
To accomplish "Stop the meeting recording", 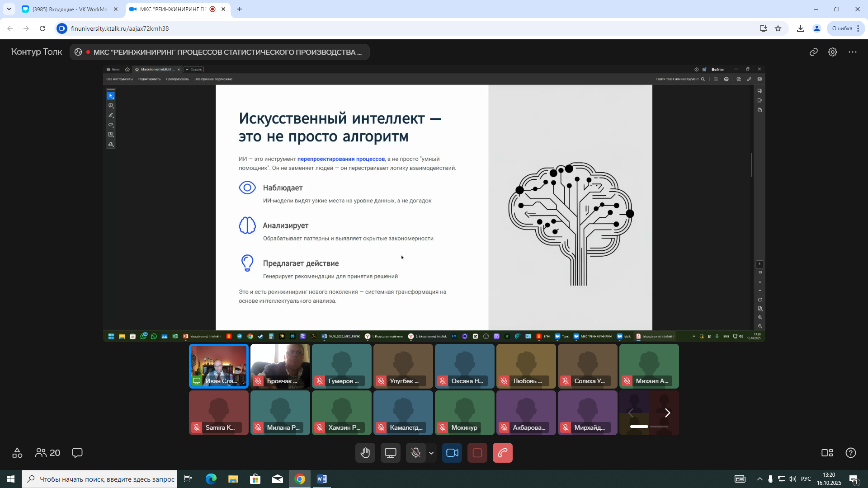I will tap(477, 453).
